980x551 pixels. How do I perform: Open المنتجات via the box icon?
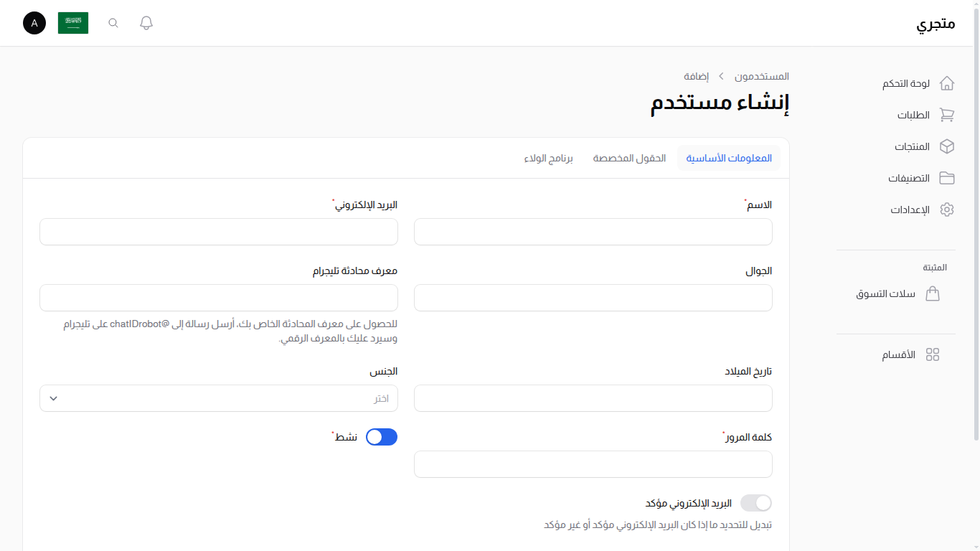pyautogui.click(x=913, y=146)
